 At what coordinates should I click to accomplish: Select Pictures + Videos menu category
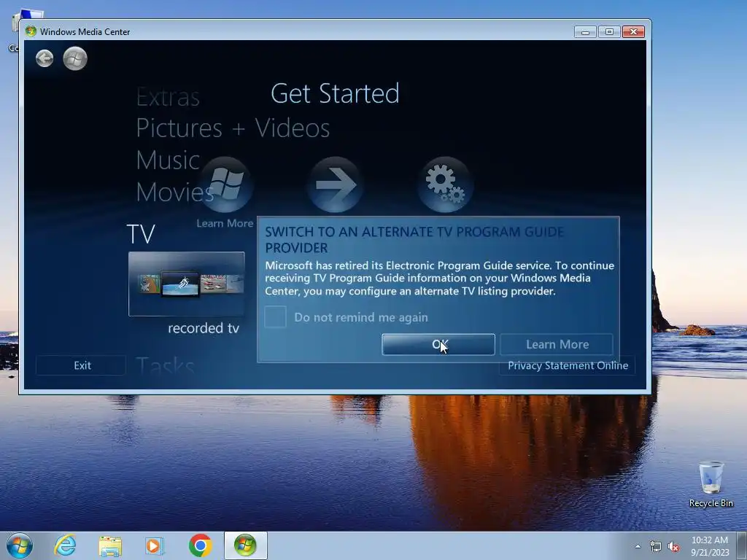pyautogui.click(x=233, y=128)
